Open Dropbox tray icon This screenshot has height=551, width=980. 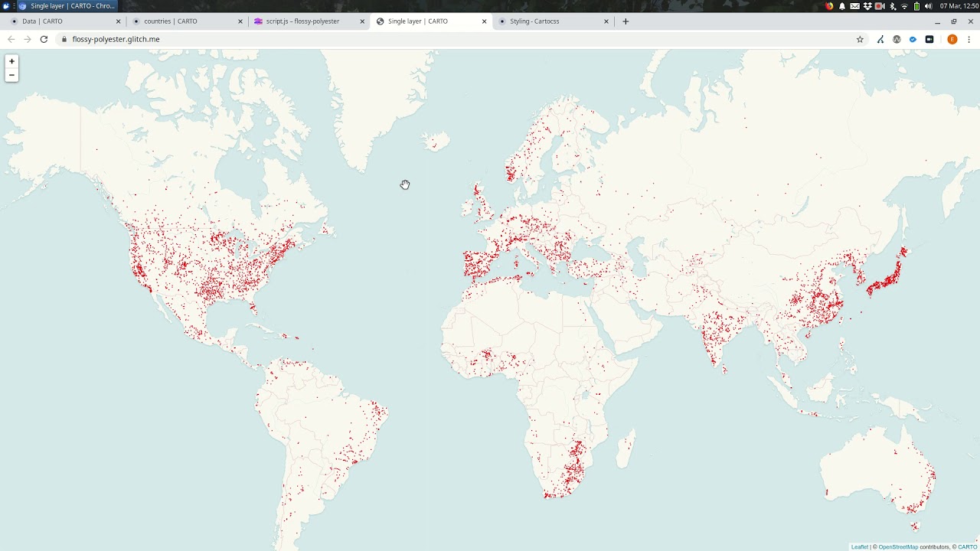pyautogui.click(x=867, y=6)
